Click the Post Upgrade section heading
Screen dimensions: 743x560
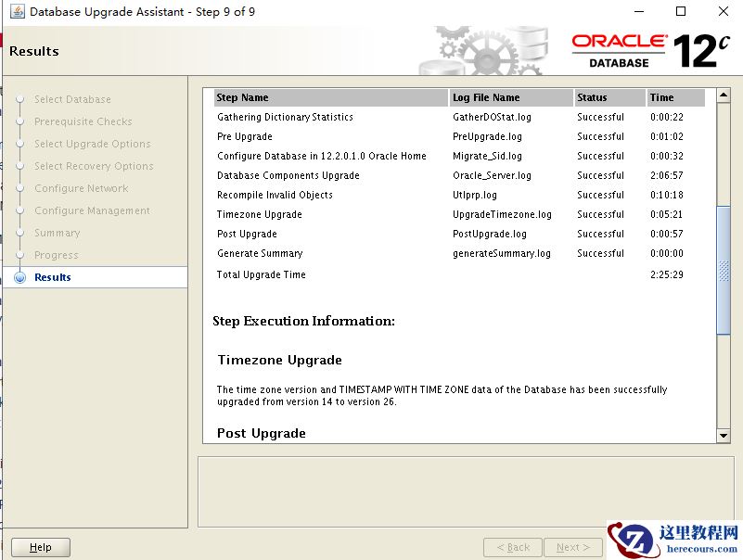coord(261,433)
